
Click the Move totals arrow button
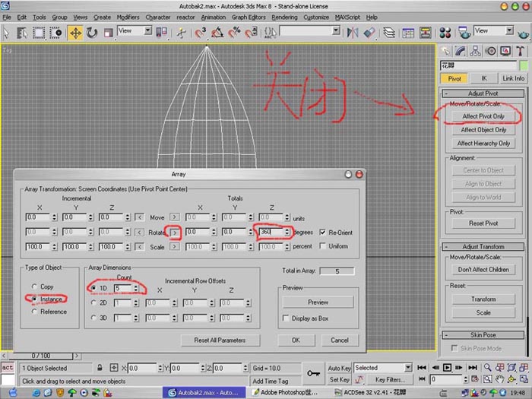click(174, 217)
